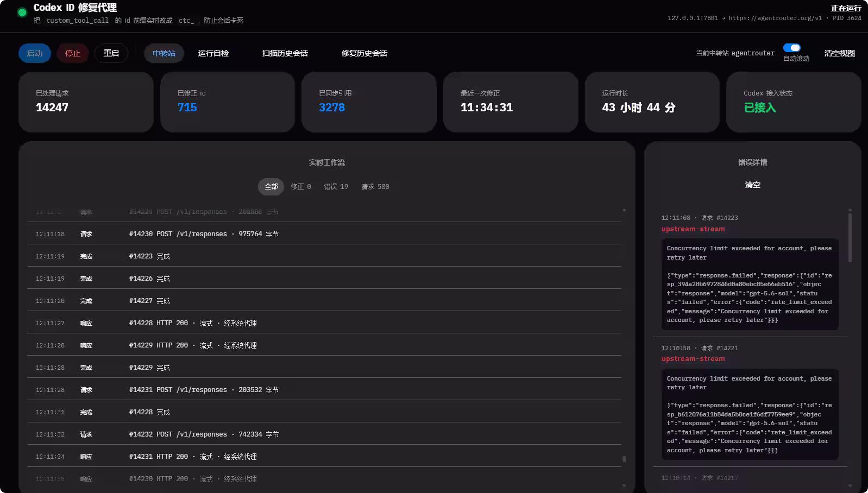868x493 pixels.
Task: Filter workflow by 错误 19
Action: pos(336,187)
